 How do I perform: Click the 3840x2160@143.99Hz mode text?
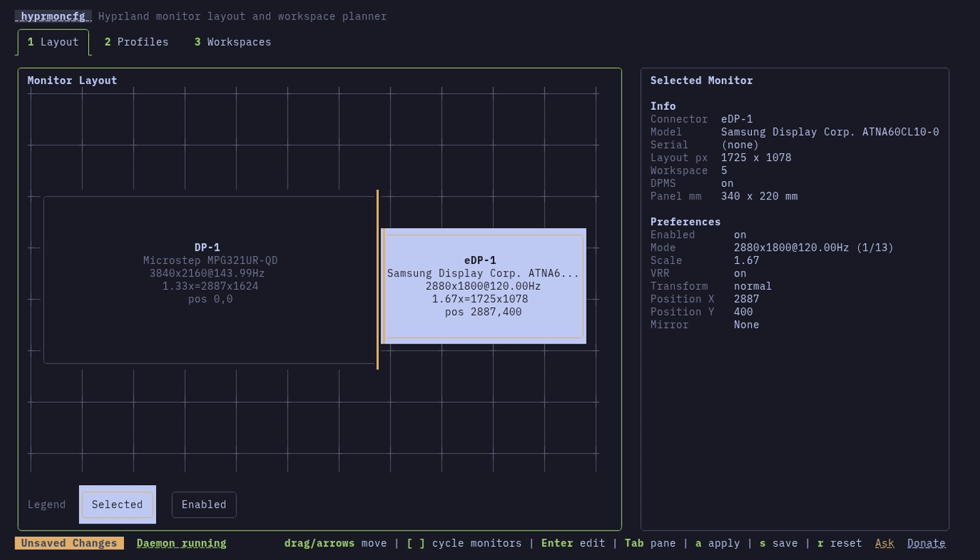[x=207, y=274]
